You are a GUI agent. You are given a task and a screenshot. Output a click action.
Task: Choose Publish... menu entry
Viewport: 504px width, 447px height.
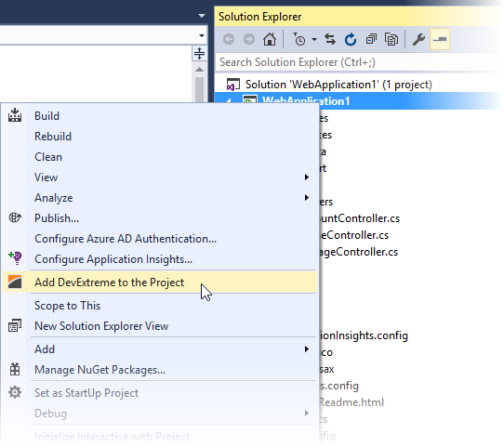click(57, 218)
